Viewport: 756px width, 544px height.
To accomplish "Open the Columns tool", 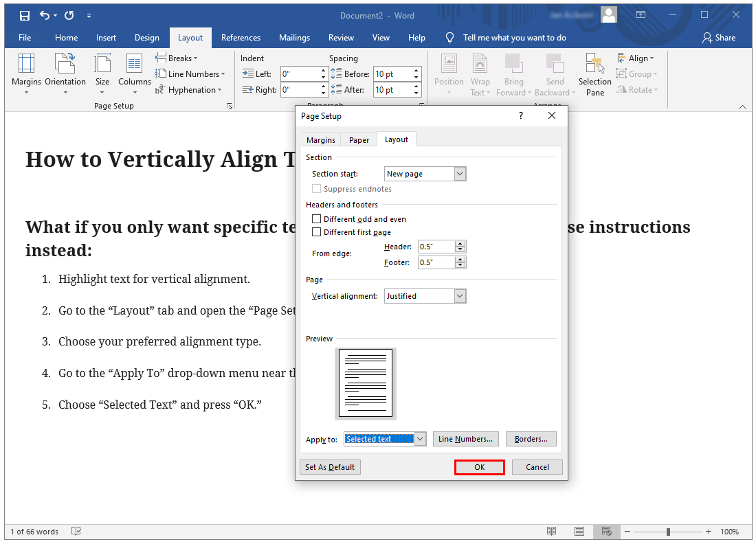I will (134, 65).
